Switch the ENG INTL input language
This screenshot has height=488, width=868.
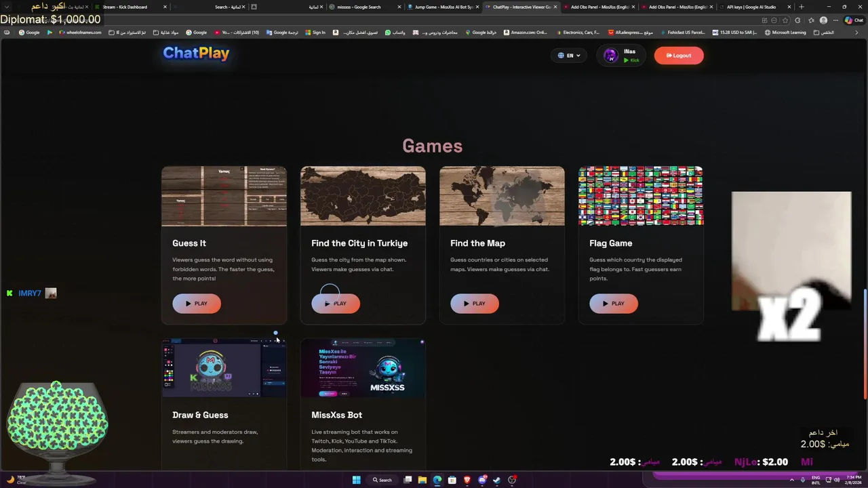tap(816, 480)
